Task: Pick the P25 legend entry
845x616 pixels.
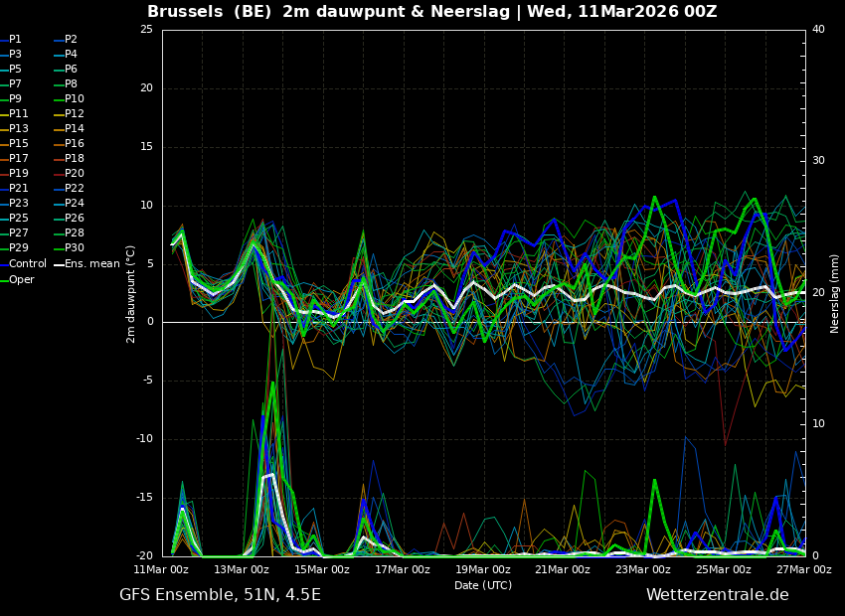Action: (14, 218)
